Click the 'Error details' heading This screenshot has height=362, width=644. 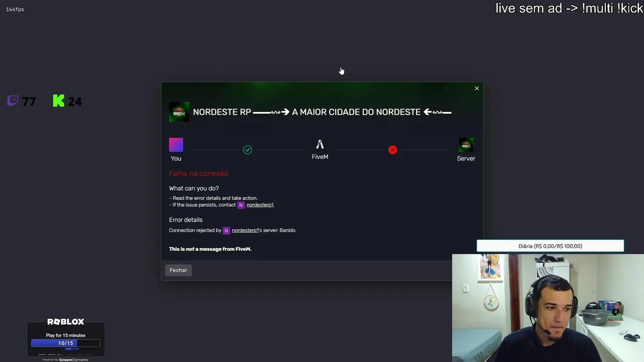point(186,220)
